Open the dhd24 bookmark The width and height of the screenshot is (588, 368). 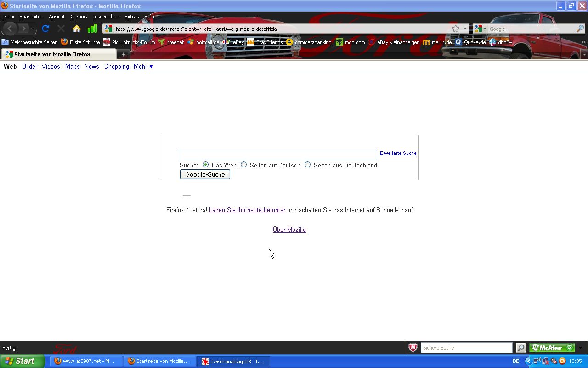tap(500, 42)
